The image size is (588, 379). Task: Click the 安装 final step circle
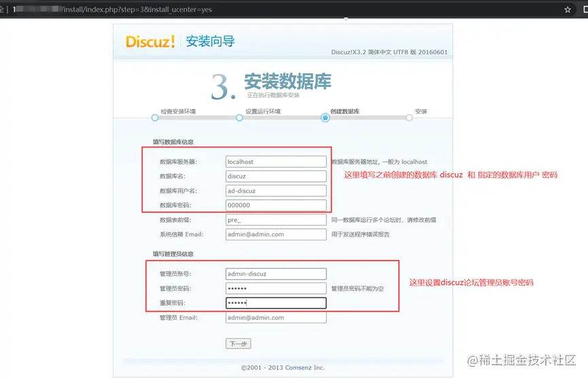click(x=409, y=118)
